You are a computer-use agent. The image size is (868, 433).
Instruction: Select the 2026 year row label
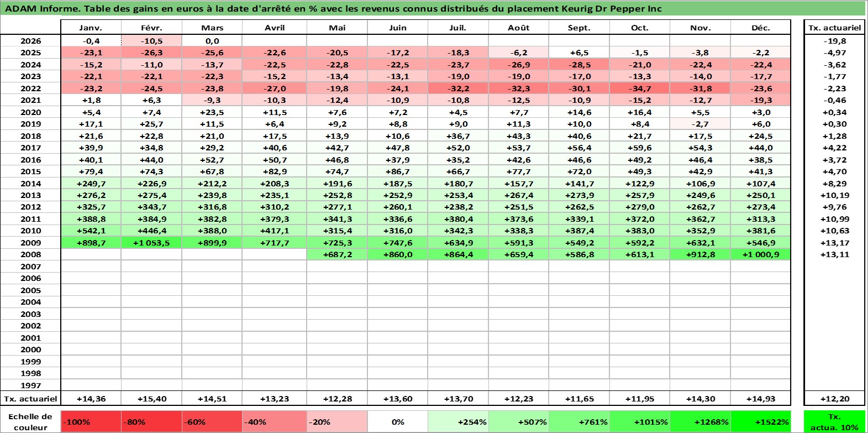click(30, 41)
